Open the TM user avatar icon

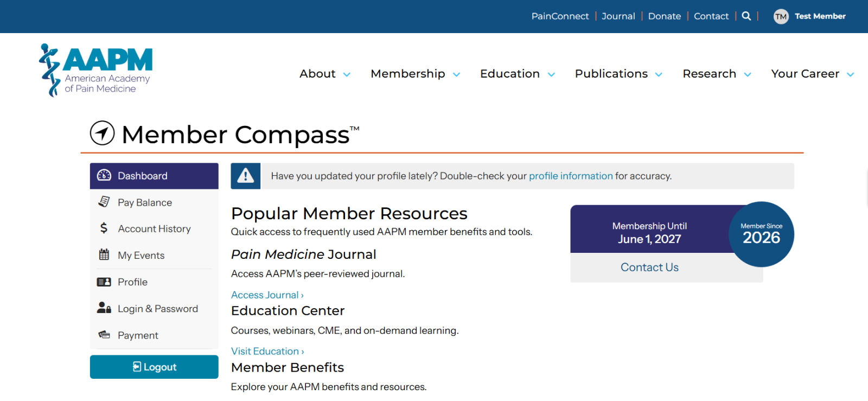click(x=781, y=16)
